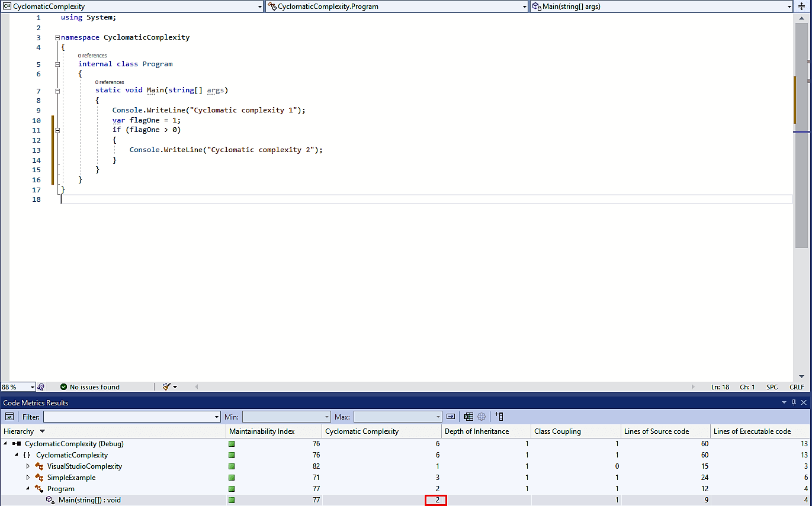Click the auto-hide pin icon of metrics panel
The width and height of the screenshot is (812, 506).
coord(794,402)
